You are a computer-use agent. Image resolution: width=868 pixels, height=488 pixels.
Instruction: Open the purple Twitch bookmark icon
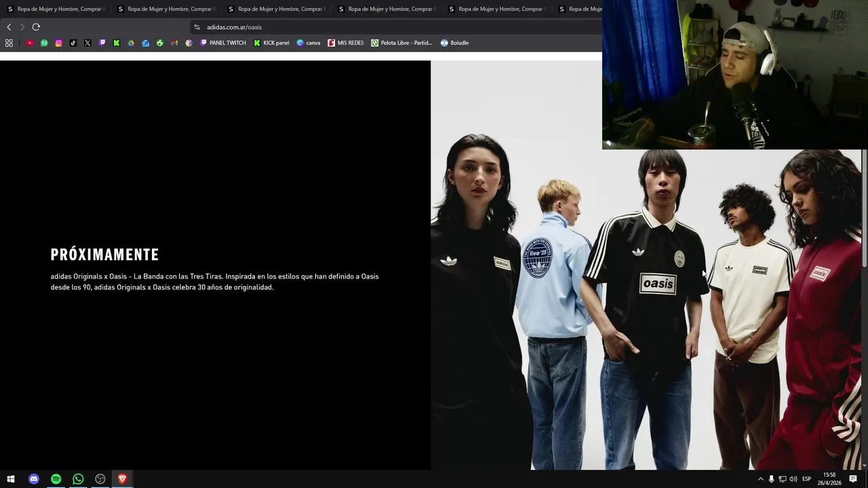pyautogui.click(x=102, y=43)
